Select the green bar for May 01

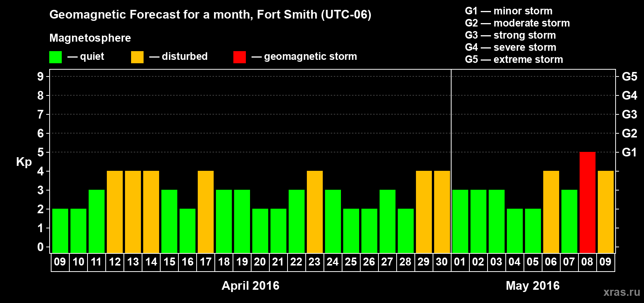pos(460,222)
